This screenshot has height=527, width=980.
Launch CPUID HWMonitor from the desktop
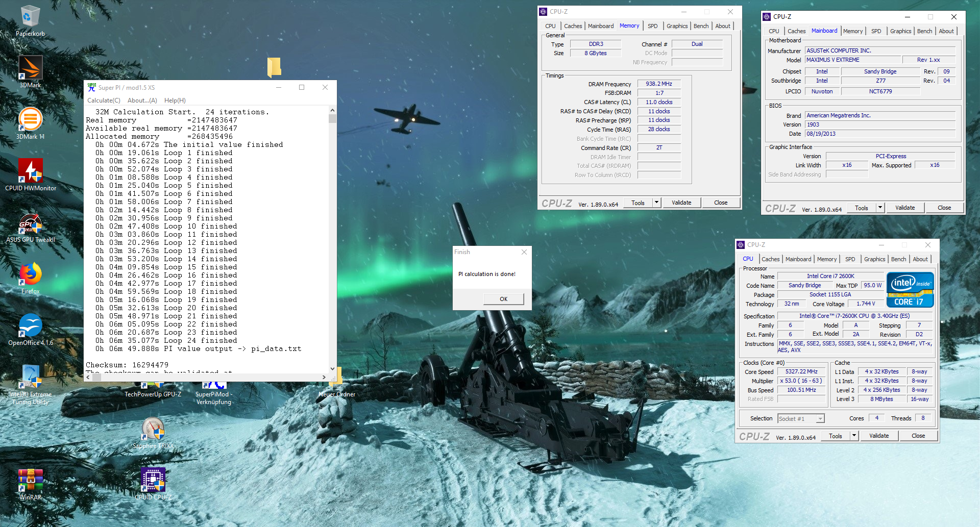[30, 170]
